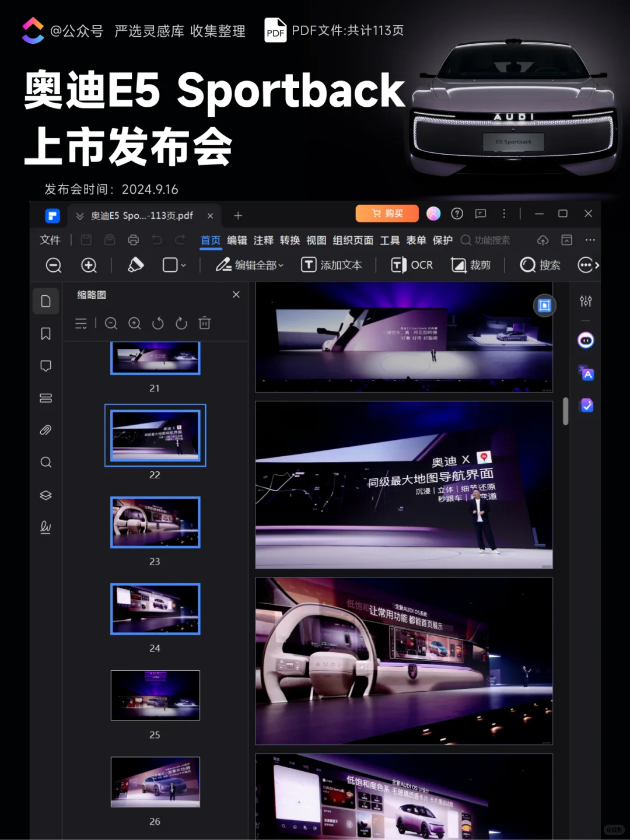Close the 奥迪E5 Spo...-113页.pdf tab
The image size is (630, 840).
click(210, 216)
